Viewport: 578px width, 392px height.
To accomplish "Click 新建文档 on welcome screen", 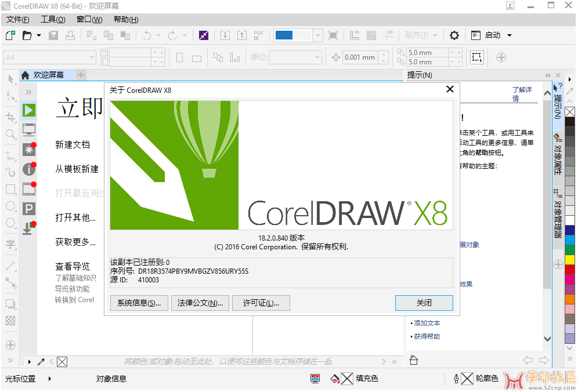I will click(73, 145).
